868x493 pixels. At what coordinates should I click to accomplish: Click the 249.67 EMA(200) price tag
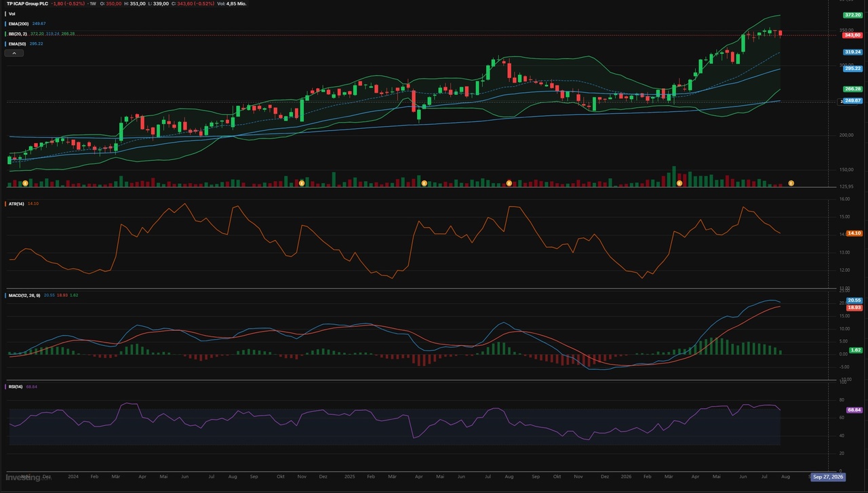click(852, 100)
